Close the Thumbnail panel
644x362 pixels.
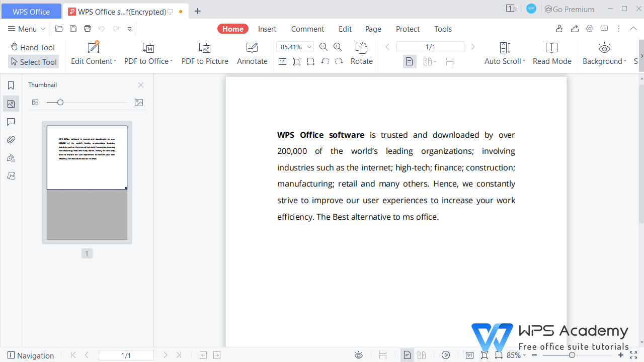(x=141, y=85)
